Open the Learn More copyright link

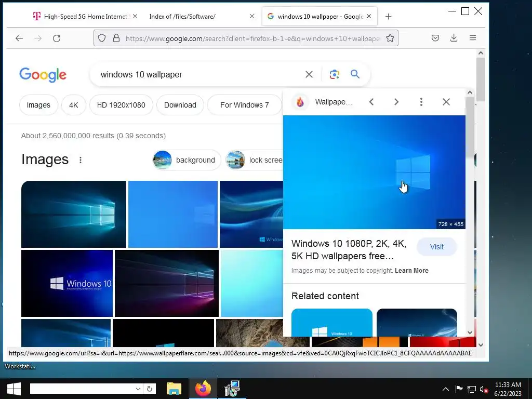(411, 270)
